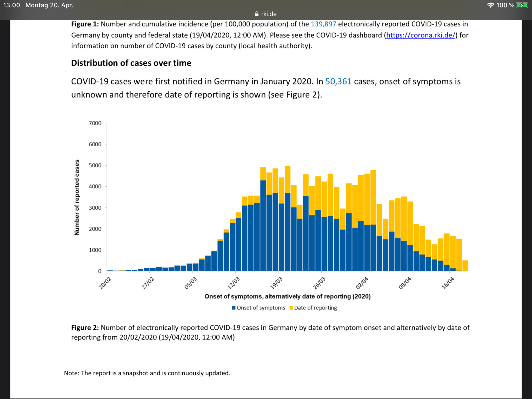Click the yellow Date of reporting legend square
The width and height of the screenshot is (532, 399).
pyautogui.click(x=291, y=308)
